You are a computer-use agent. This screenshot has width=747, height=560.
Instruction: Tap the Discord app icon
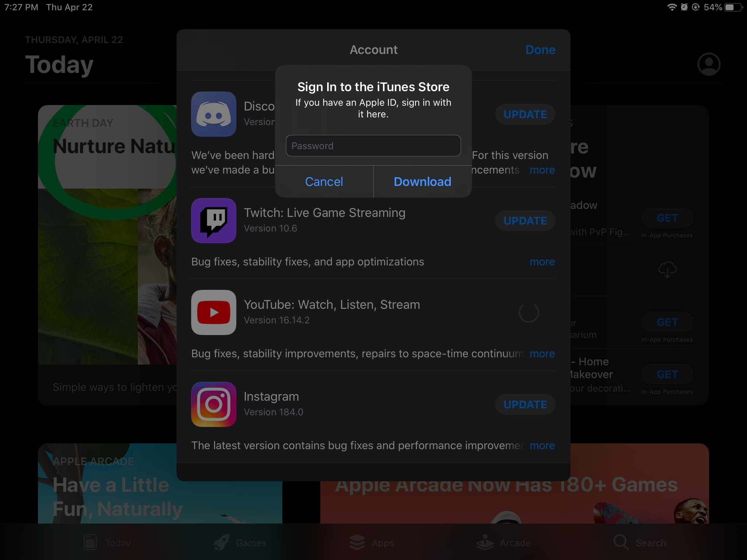pyautogui.click(x=214, y=114)
